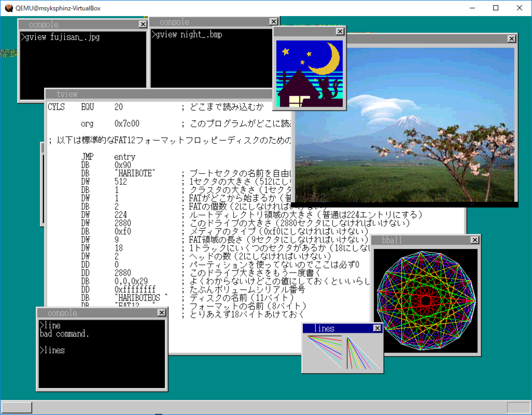Click the '"HARIBOTE"' string in tview
This screenshot has width=532, height=415.
pos(135,173)
